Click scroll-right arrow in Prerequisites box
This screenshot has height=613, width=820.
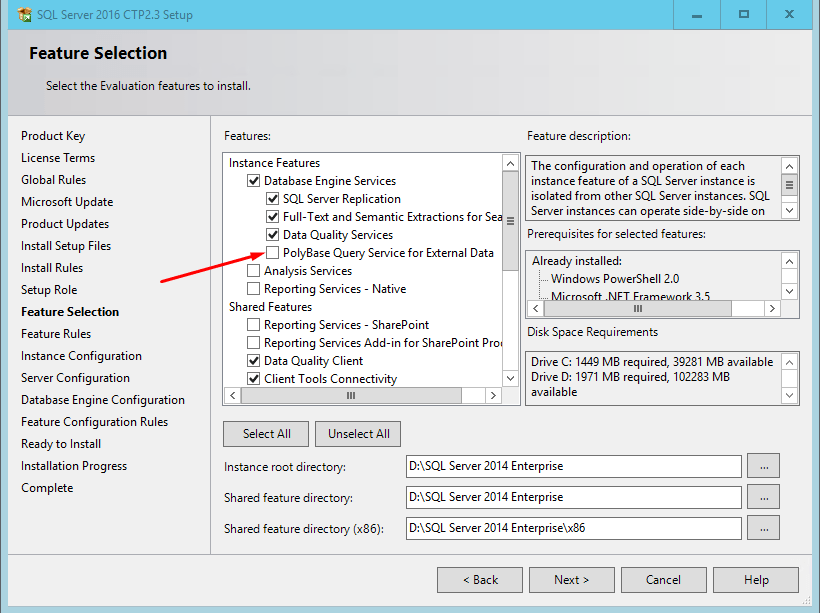click(x=772, y=309)
